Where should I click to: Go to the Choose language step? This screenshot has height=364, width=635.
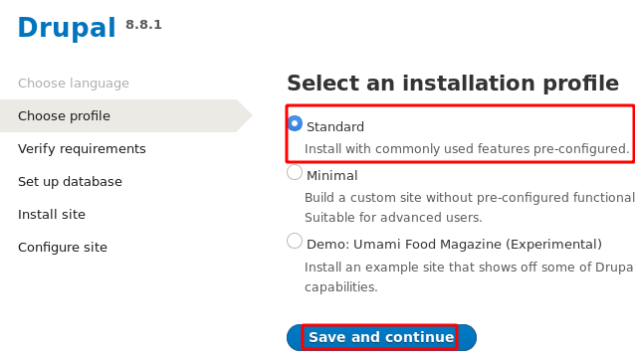click(x=74, y=83)
